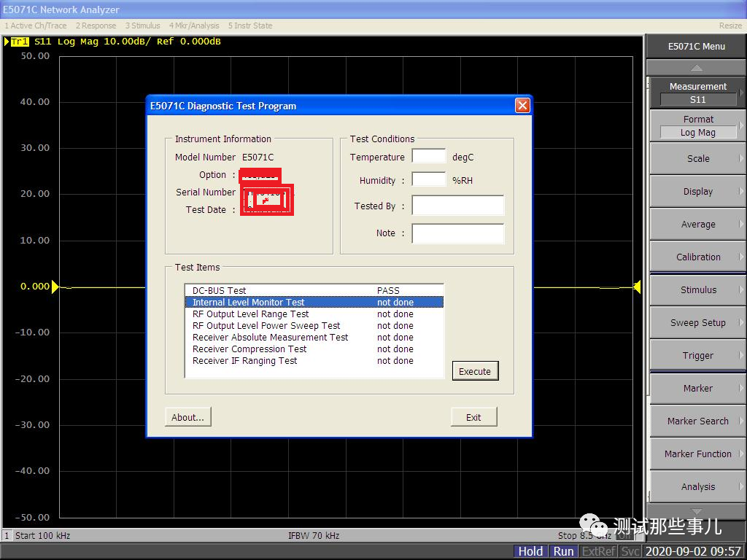
Task: Open the Sweep Setup softkey menu
Action: [x=698, y=323]
